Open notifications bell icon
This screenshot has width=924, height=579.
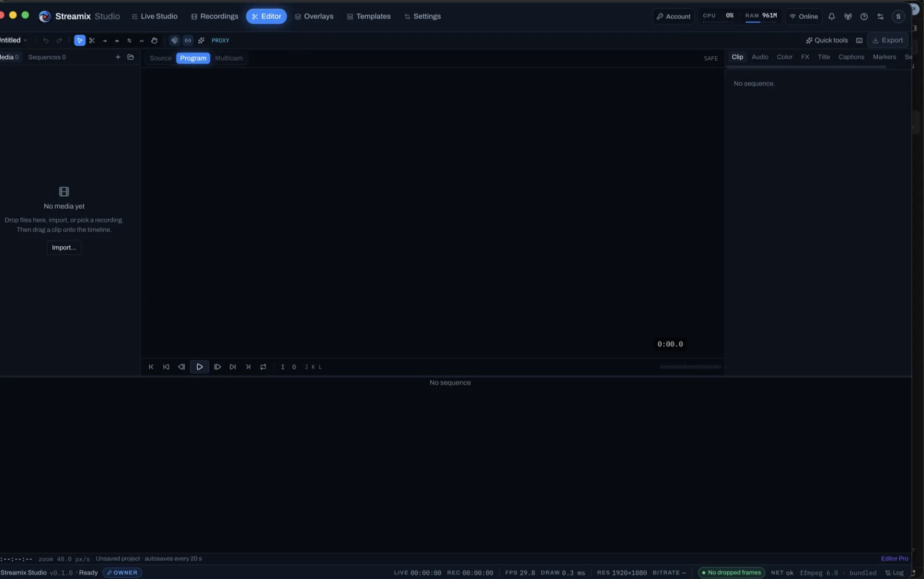point(831,16)
